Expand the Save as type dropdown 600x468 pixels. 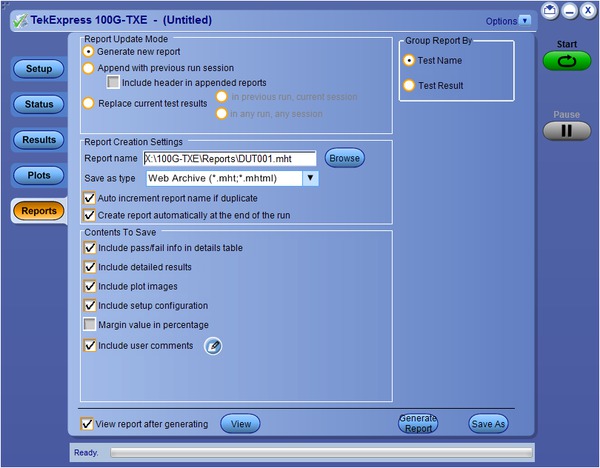(x=310, y=178)
